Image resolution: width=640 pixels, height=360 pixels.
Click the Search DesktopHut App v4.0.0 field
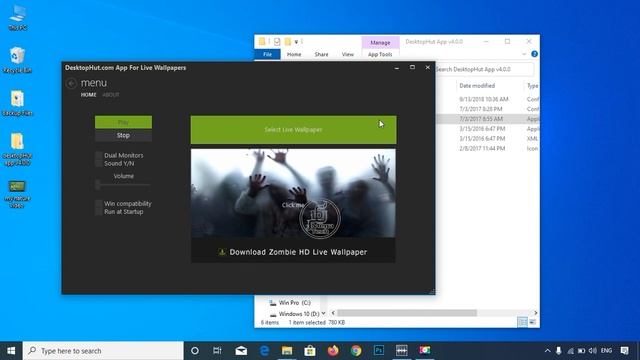[484, 69]
